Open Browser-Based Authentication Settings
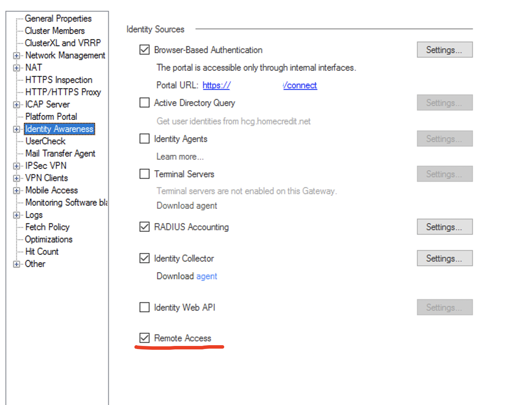 tap(444, 49)
